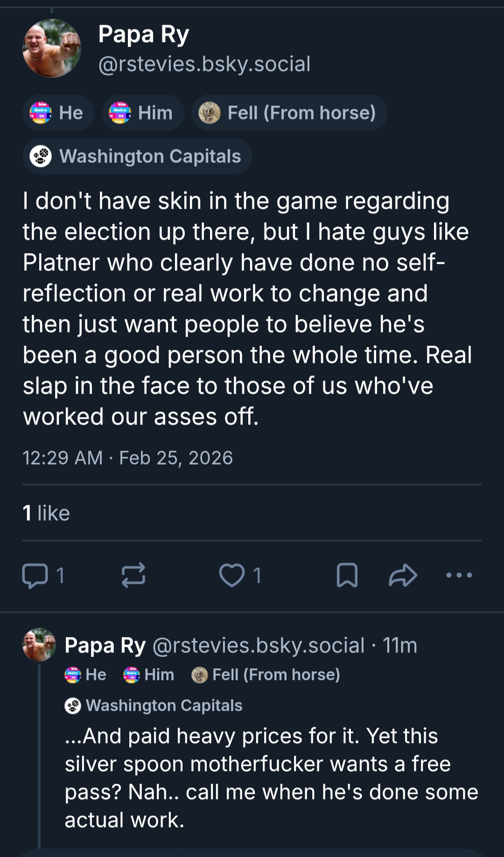This screenshot has width=504, height=857.
Task: Tap the main post's @rstevies.bsky.social handle
Action: click(x=204, y=64)
